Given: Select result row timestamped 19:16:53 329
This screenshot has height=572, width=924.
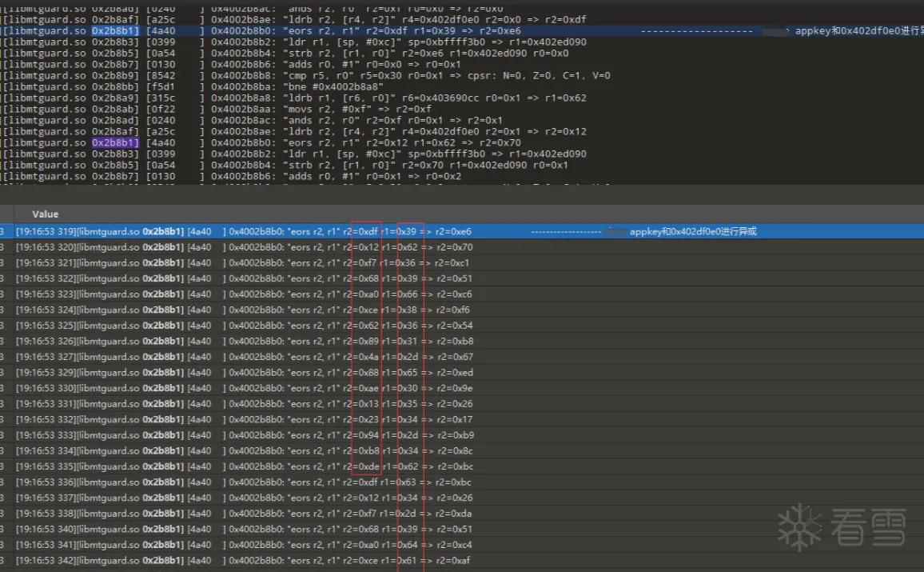Looking at the screenshot, I should (462, 373).
